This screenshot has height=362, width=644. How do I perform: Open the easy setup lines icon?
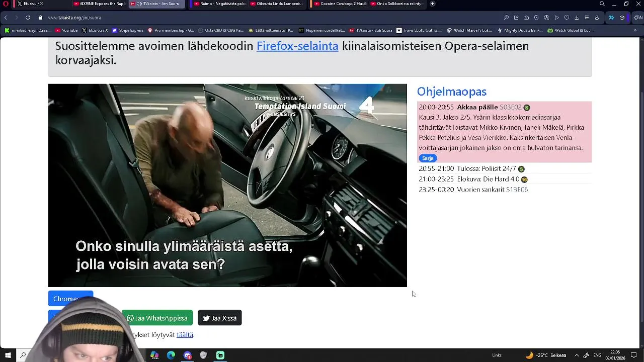[x=587, y=18]
